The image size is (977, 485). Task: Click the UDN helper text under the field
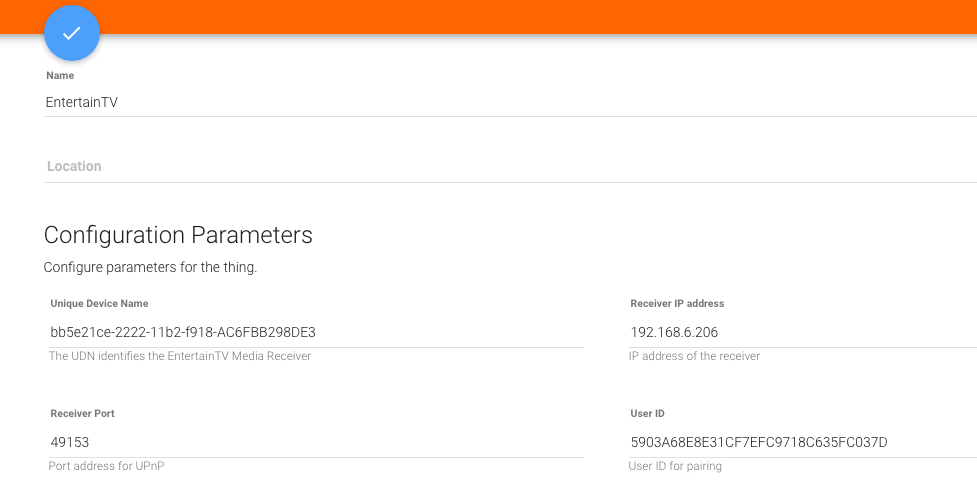180,356
